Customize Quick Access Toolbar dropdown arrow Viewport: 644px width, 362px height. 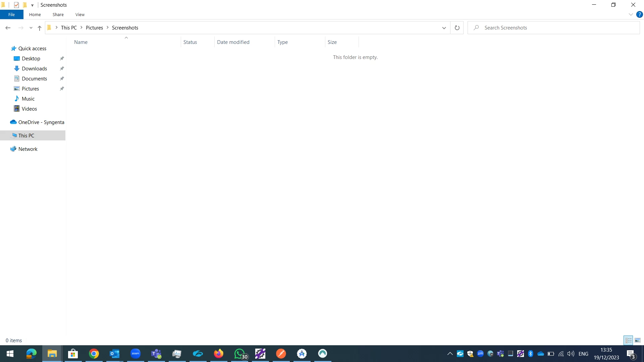pos(32,5)
